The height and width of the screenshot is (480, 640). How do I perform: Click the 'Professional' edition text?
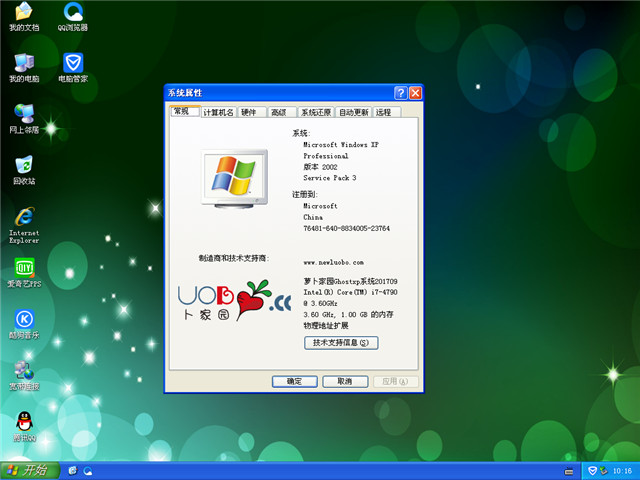326,156
